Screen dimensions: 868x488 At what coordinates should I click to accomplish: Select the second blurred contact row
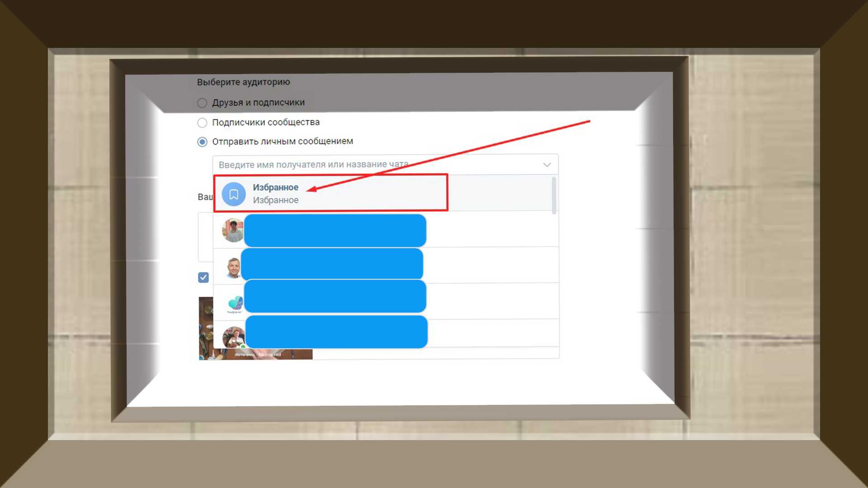point(332,264)
